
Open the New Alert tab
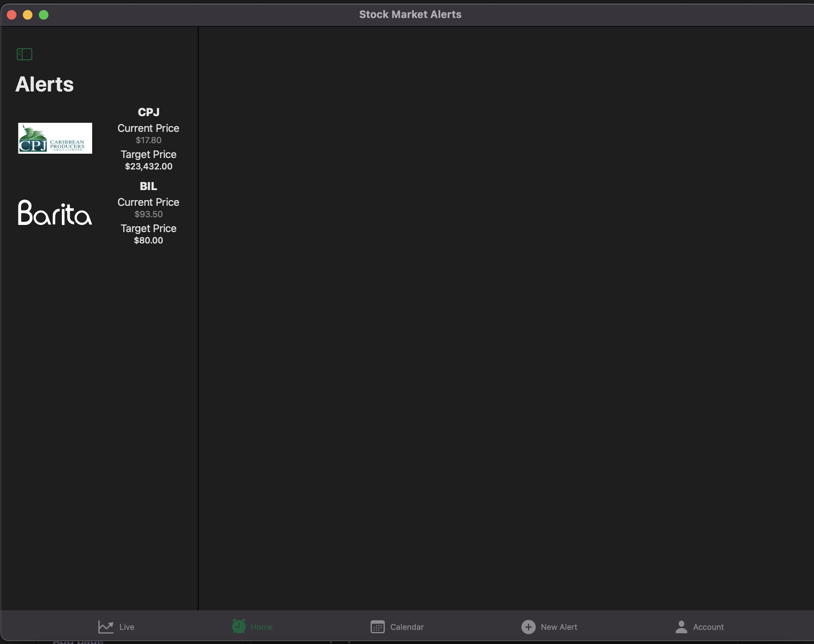[559, 627]
